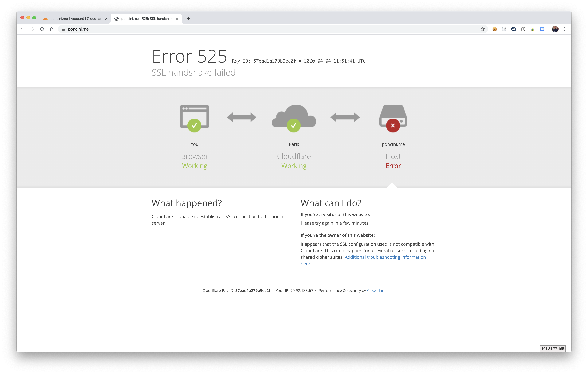This screenshot has height=374, width=588.
Task: Maximize the Chrome window with green button
Action: point(34,18)
